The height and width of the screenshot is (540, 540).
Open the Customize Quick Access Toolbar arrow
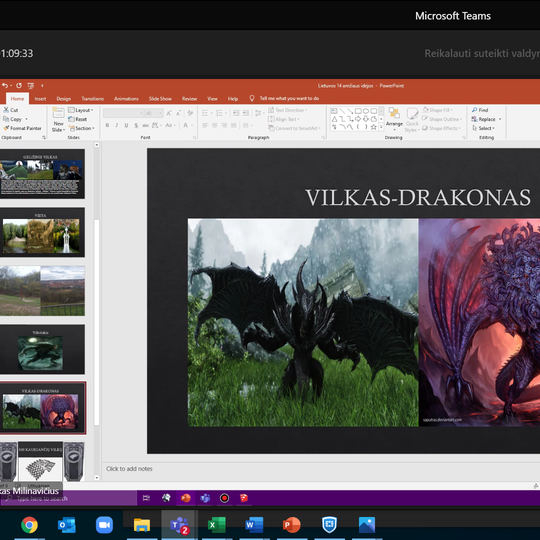tap(42, 85)
